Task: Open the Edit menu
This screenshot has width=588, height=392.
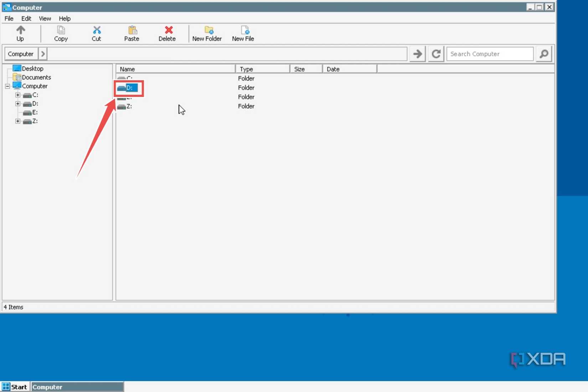Action: (26, 19)
